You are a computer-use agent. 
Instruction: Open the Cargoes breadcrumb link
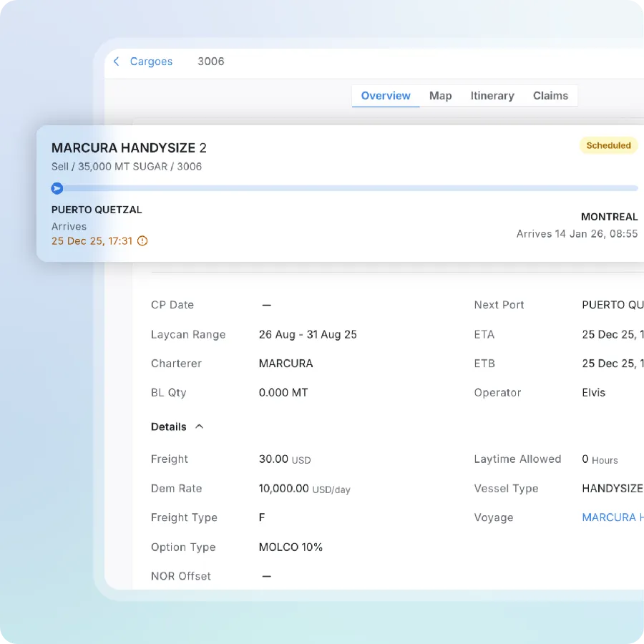coord(151,62)
